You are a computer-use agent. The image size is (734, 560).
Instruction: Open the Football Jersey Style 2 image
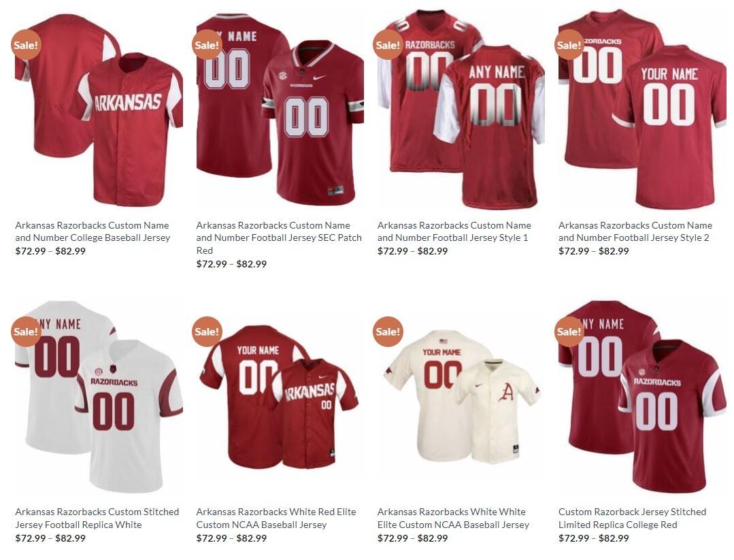click(x=642, y=110)
